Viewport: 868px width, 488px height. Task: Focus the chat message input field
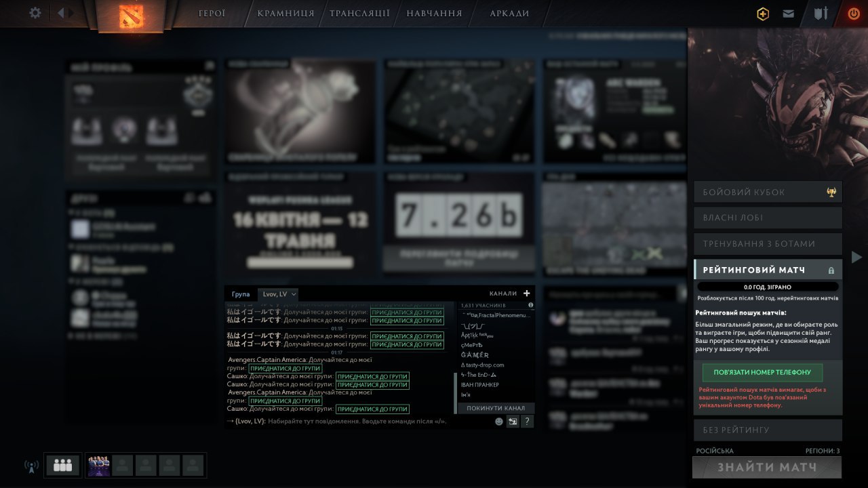coord(359,422)
